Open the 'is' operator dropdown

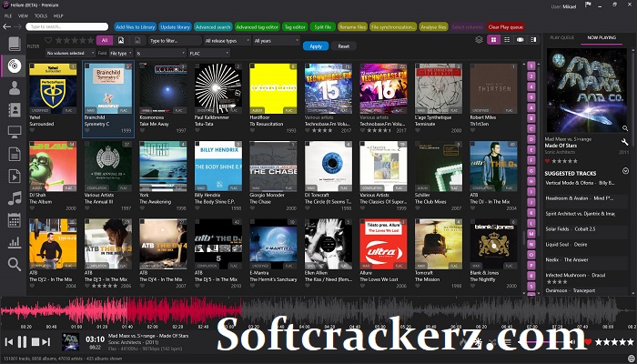click(x=160, y=53)
